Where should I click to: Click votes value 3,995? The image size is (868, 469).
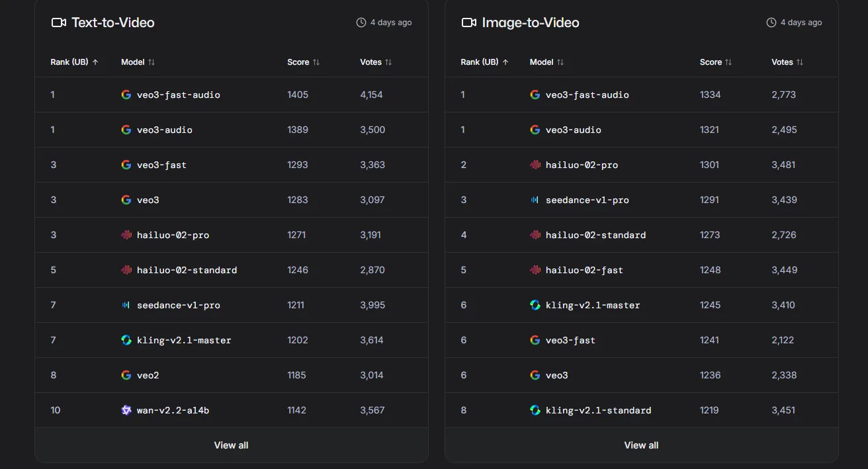tap(372, 305)
